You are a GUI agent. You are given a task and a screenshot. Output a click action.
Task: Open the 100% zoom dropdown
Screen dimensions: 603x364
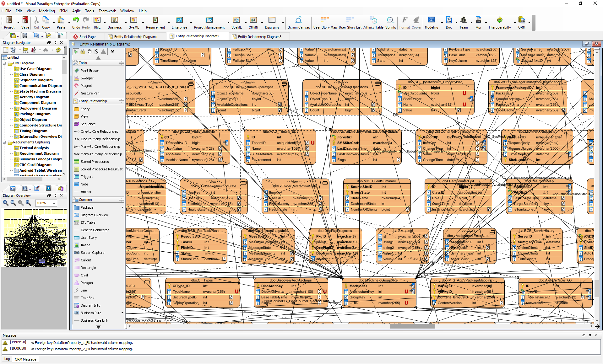point(54,203)
